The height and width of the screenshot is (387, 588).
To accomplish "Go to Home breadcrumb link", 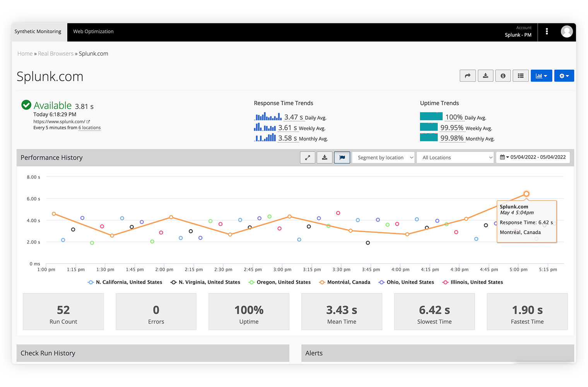I will coord(25,54).
